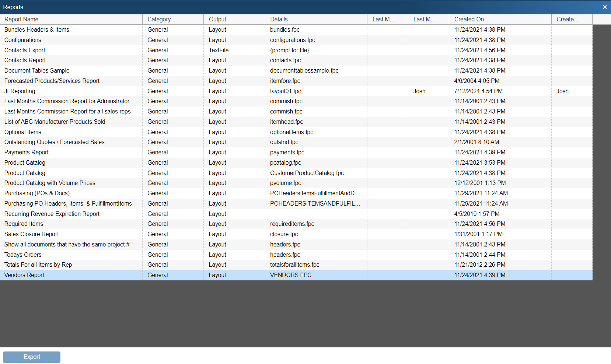
Task: Close the Reports window
Action: coord(605,7)
